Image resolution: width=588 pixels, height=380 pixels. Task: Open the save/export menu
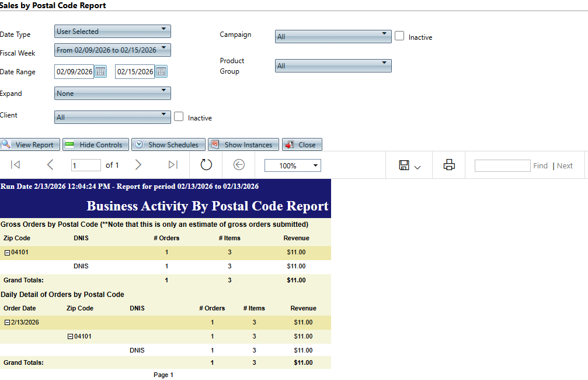409,166
